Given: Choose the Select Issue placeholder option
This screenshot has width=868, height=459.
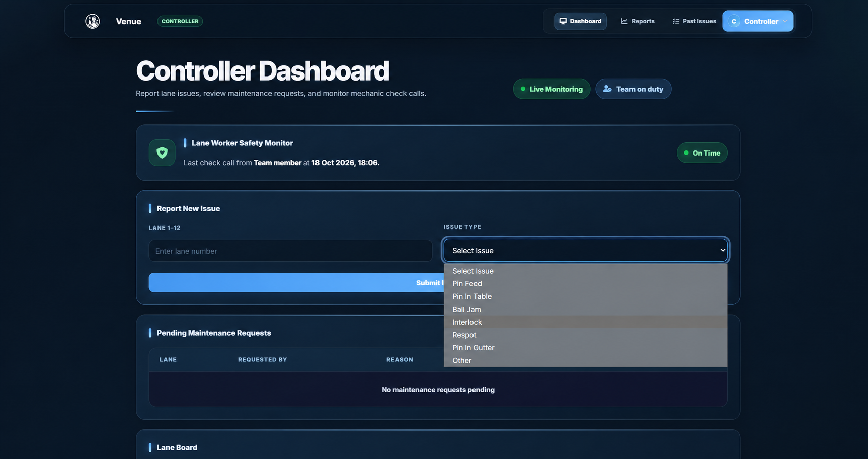Looking at the screenshot, I should pos(586,271).
